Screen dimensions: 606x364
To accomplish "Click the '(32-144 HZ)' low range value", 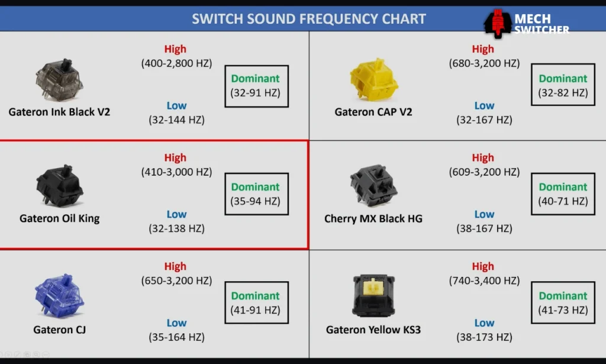I will (x=176, y=120).
